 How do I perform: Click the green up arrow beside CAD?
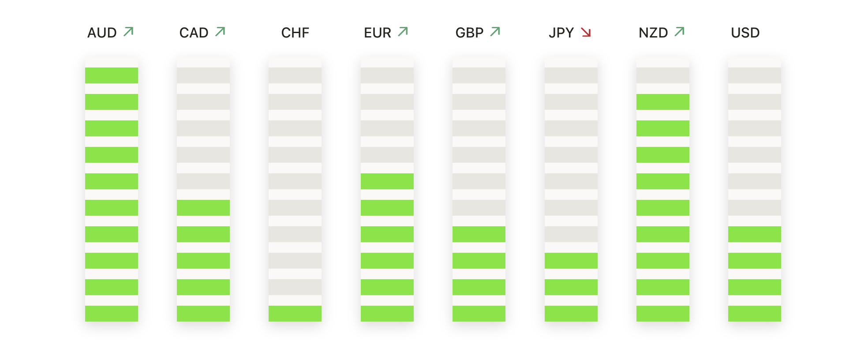coord(220,32)
